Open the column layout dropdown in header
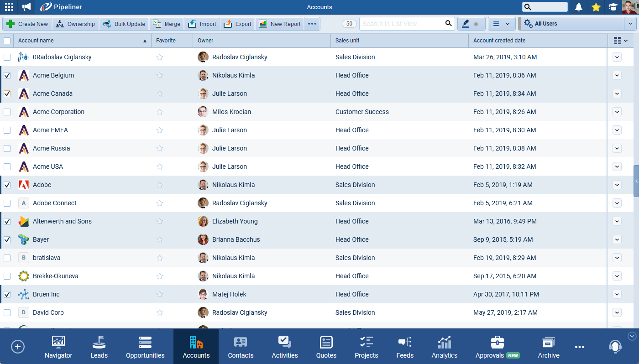This screenshot has width=639, height=364. tap(620, 41)
